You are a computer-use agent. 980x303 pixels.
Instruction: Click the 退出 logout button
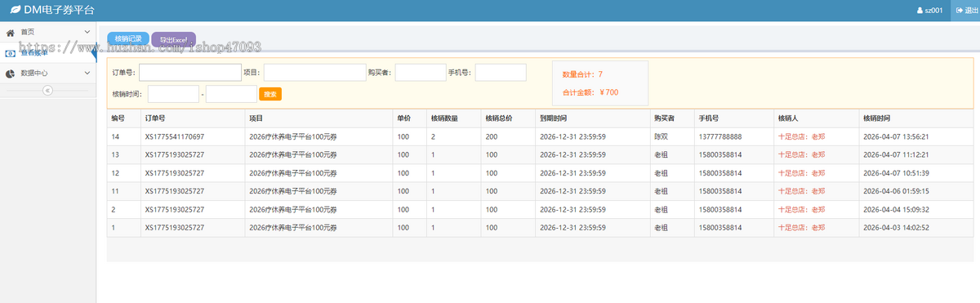(965, 11)
